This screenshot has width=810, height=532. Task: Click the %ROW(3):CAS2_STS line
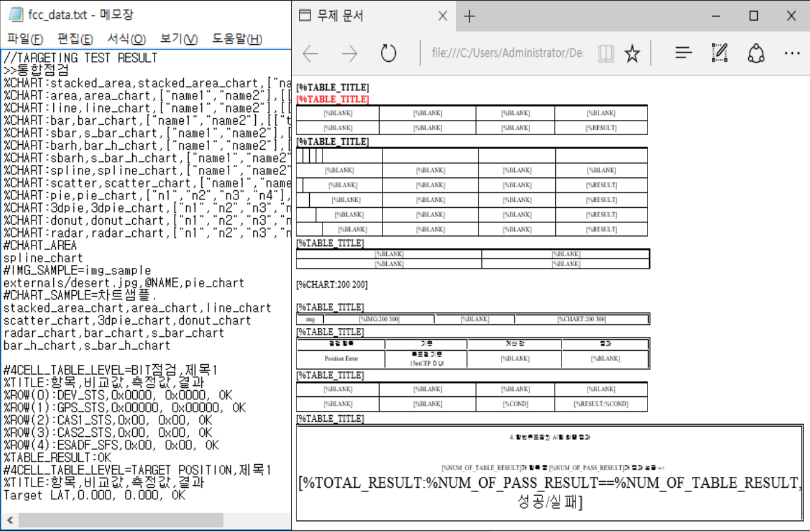[x=108, y=433]
